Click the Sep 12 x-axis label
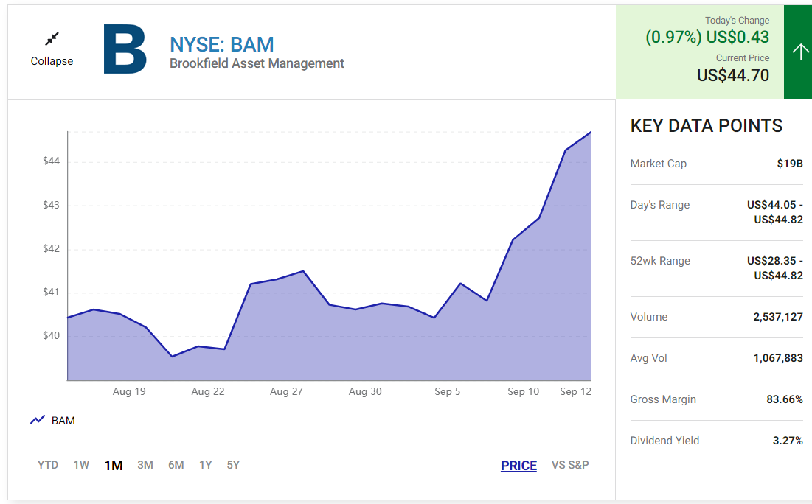Image resolution: width=812 pixels, height=504 pixels. [x=575, y=392]
